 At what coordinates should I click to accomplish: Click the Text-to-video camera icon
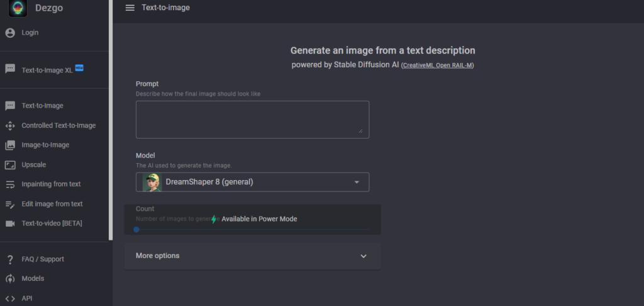(x=10, y=224)
